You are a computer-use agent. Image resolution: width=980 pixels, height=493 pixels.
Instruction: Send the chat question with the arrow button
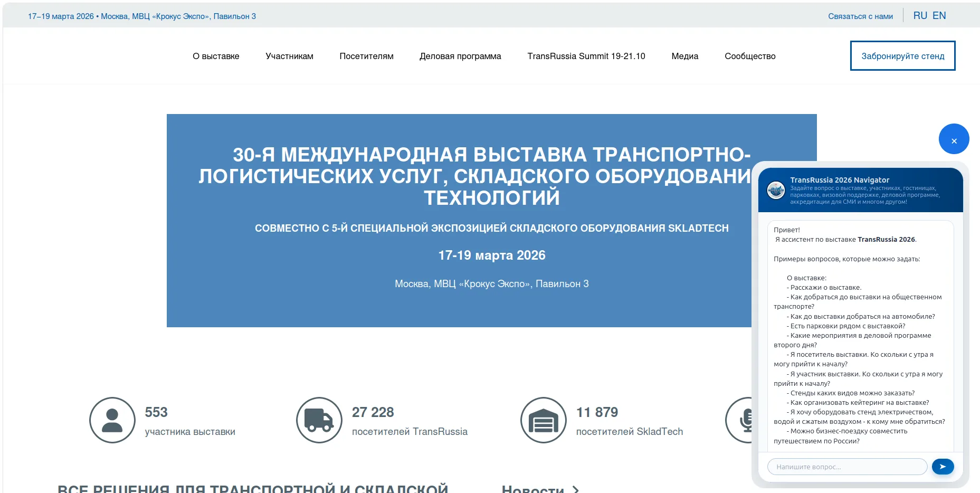pos(943,467)
